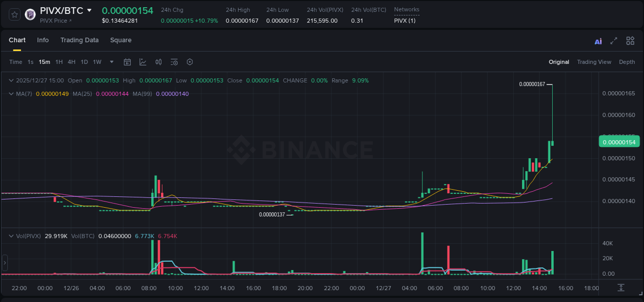644x302 pixels.
Task: Expand the chart to fullscreen
Action: 613,41
